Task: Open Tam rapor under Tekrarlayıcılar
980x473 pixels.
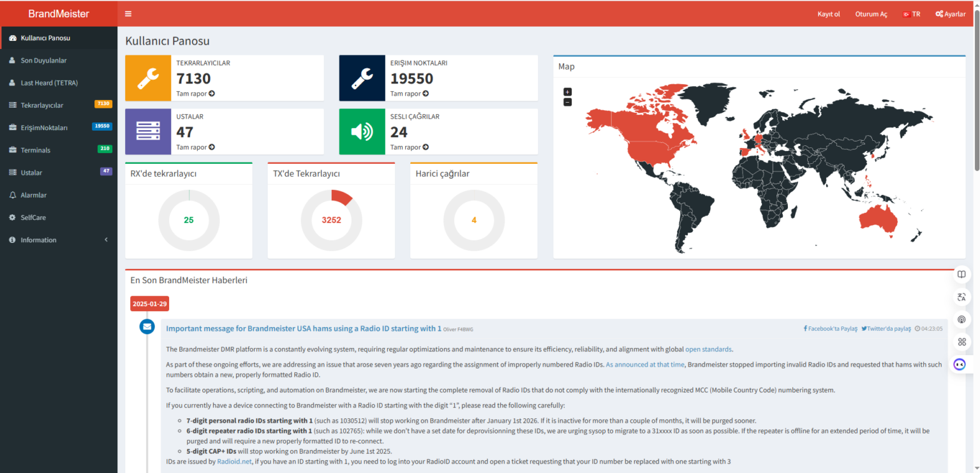Action: pos(195,94)
